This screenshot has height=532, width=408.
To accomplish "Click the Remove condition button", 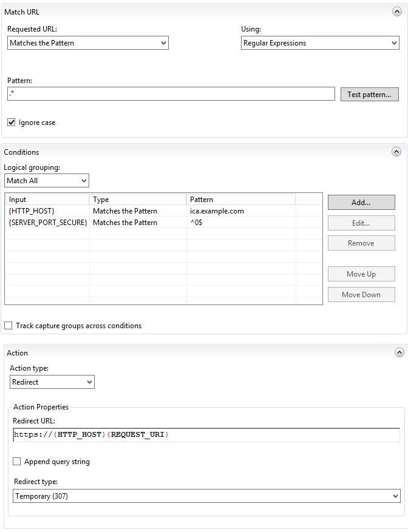I will pos(361,243).
